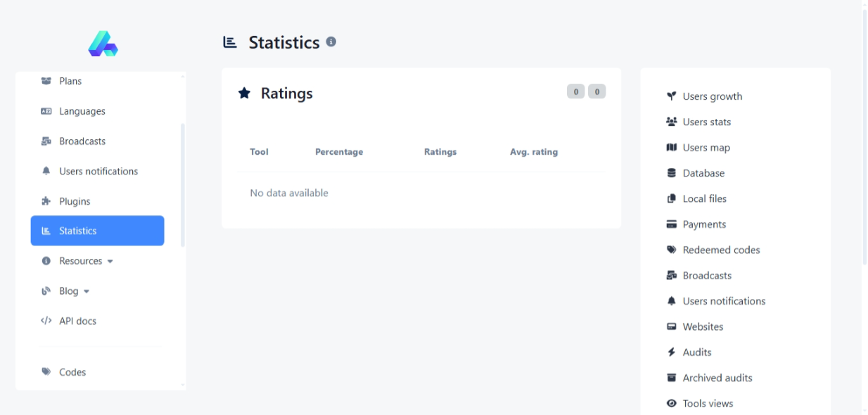868x415 pixels.
Task: Open Languages in the sidebar
Action: (82, 111)
